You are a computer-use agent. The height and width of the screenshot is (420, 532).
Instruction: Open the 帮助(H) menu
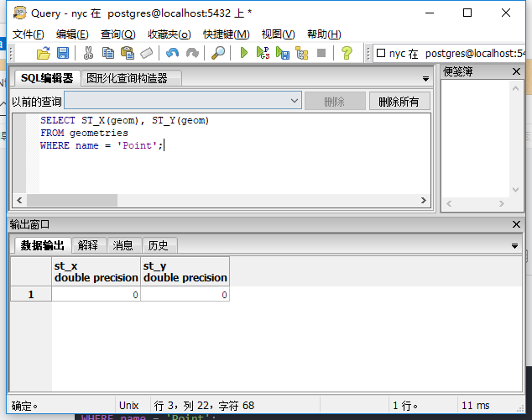[324, 34]
